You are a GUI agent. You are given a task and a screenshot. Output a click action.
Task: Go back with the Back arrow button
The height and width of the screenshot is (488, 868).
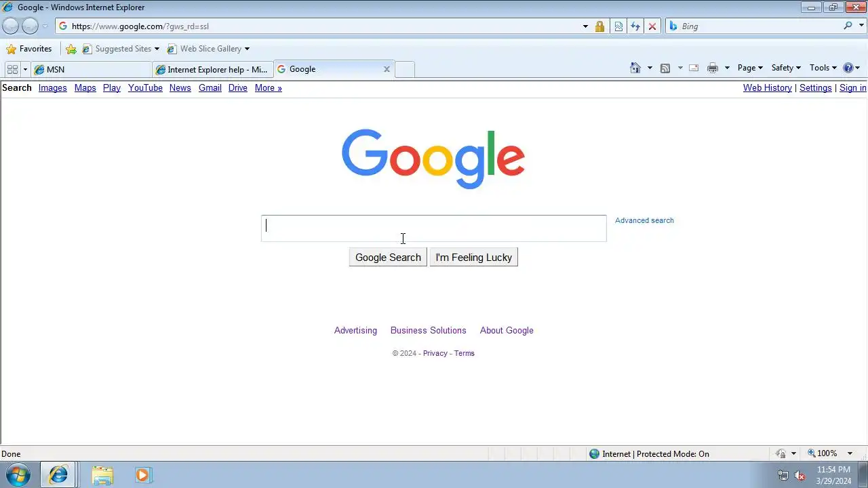(x=11, y=26)
